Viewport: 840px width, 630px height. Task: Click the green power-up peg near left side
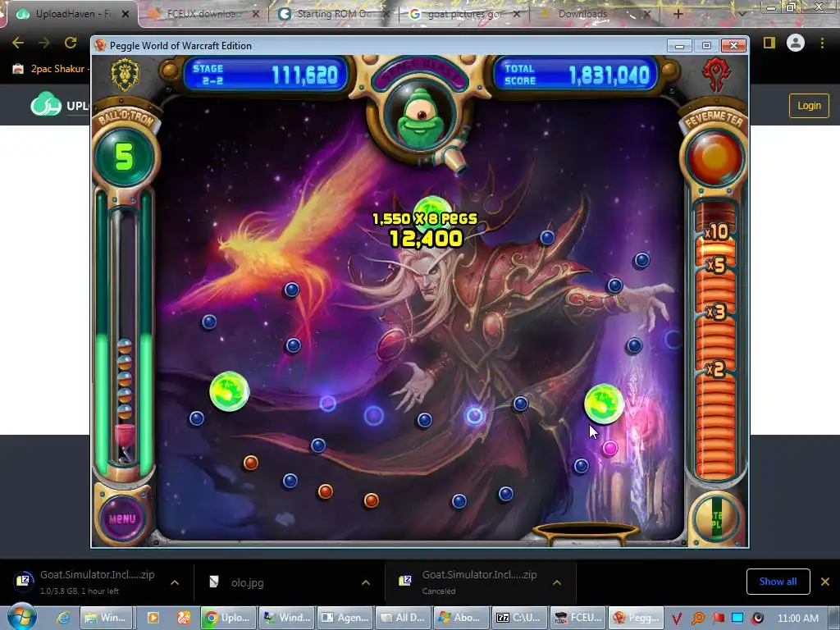230,391
